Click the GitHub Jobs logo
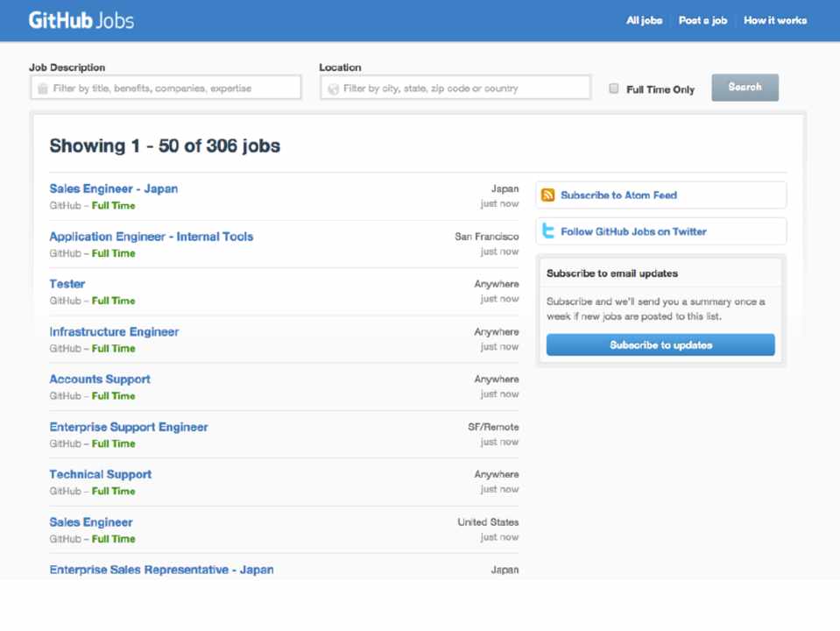840x631 pixels. coord(81,20)
